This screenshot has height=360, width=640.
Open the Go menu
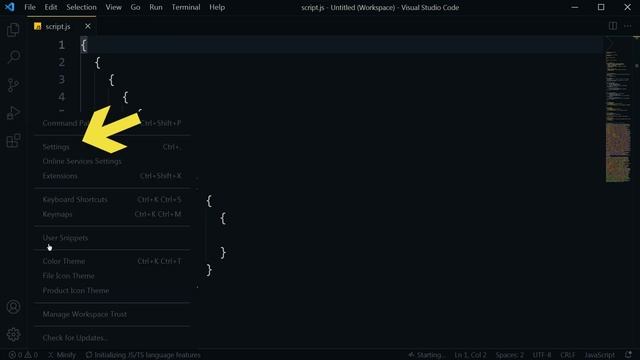[135, 7]
